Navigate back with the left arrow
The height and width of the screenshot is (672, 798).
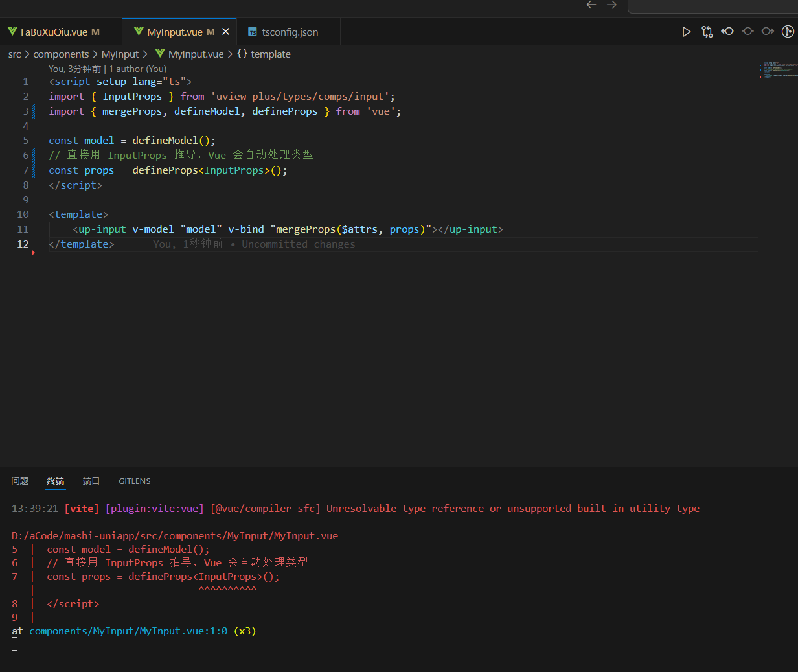pyautogui.click(x=591, y=5)
